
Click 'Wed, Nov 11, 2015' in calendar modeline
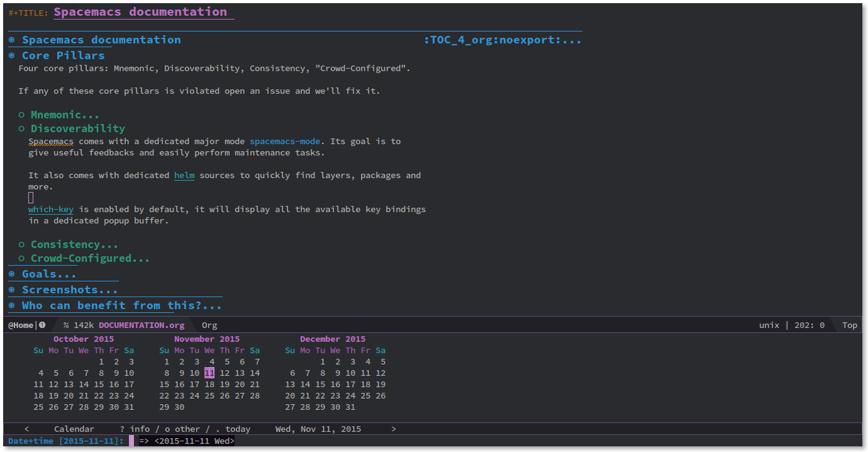(x=318, y=429)
